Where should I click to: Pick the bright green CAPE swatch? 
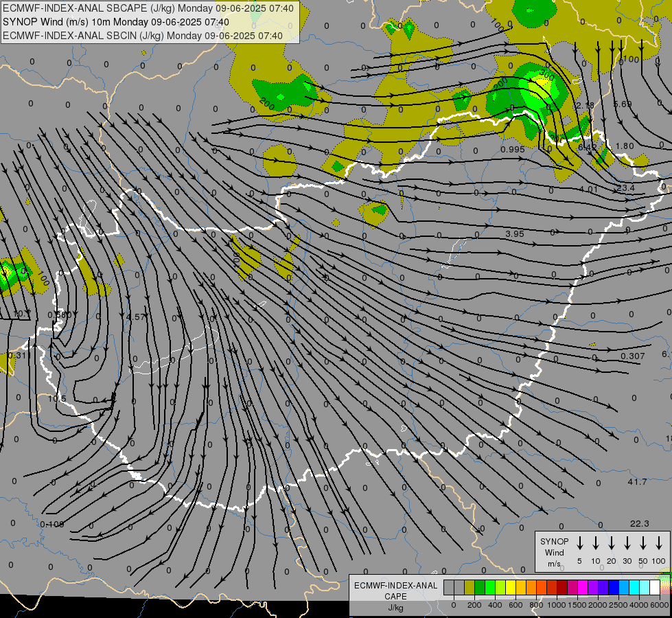coord(490,588)
